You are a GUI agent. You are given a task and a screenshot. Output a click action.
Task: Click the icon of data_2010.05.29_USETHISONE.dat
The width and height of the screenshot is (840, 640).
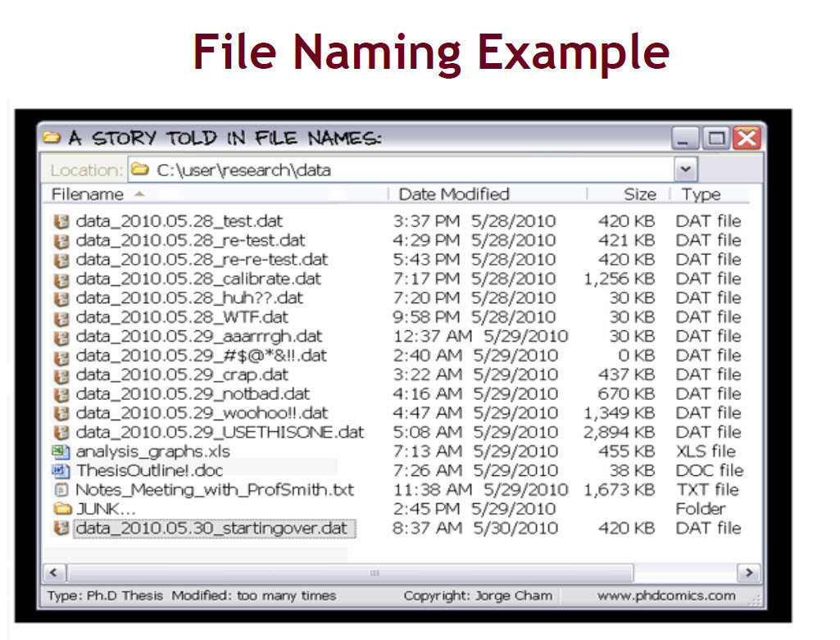pyautogui.click(x=61, y=433)
